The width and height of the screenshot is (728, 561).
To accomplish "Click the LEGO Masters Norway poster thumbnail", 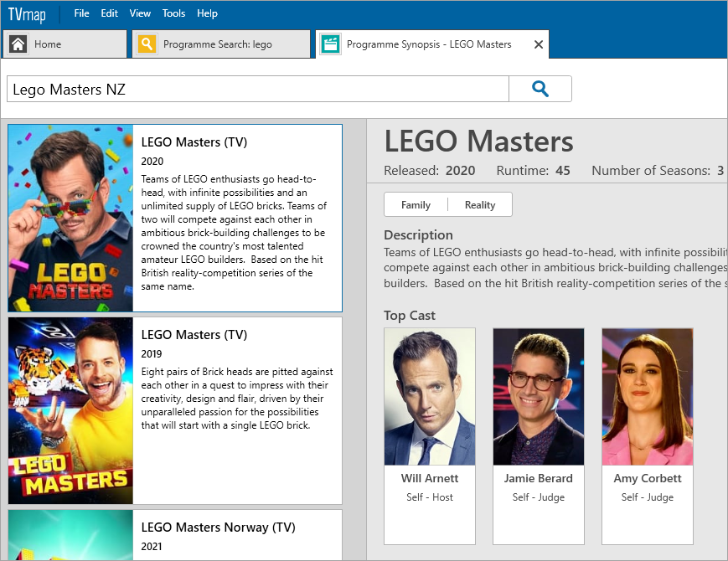I will coord(70,535).
